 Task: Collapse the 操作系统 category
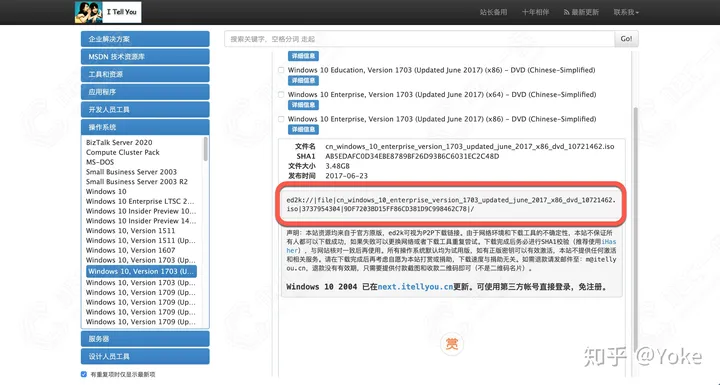tap(145, 127)
